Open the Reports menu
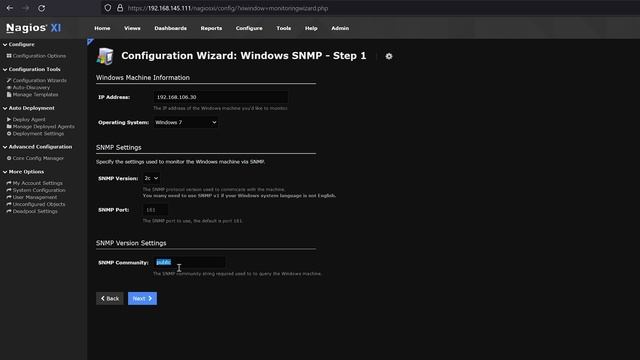The image size is (640, 360). tap(211, 28)
